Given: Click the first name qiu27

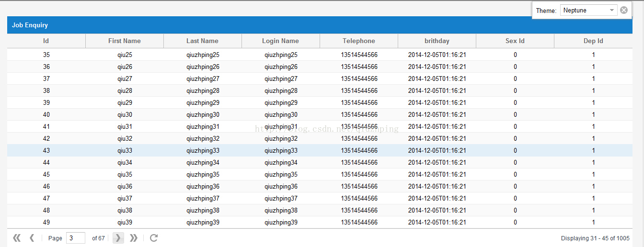Looking at the screenshot, I should [x=125, y=79].
